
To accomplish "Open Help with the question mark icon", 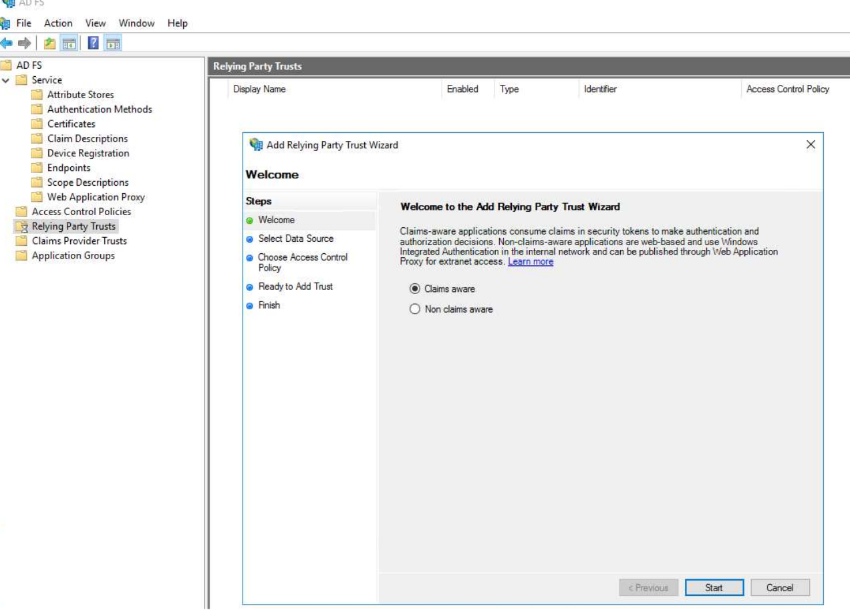I will (x=94, y=44).
